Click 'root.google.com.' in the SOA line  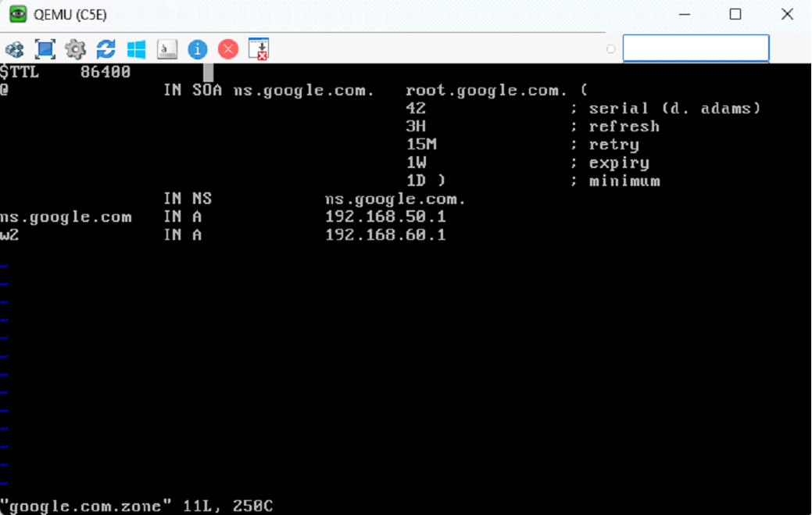pyautogui.click(x=486, y=91)
